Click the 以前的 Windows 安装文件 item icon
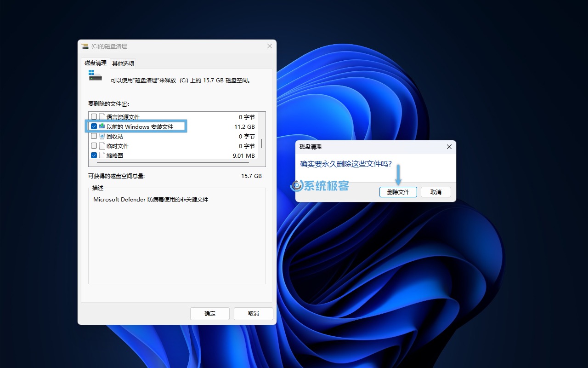588x368 pixels. [101, 126]
